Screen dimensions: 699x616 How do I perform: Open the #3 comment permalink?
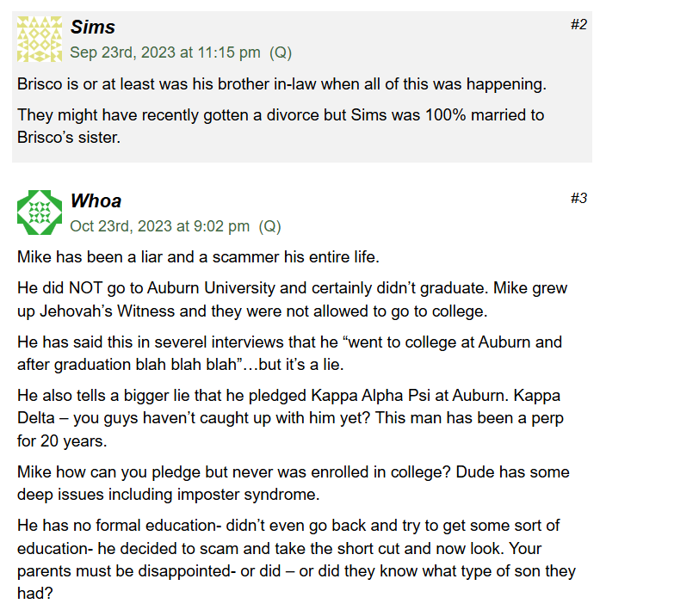point(578,198)
